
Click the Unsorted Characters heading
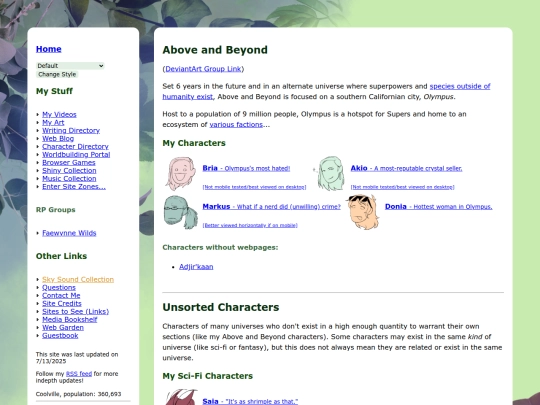tap(221, 307)
